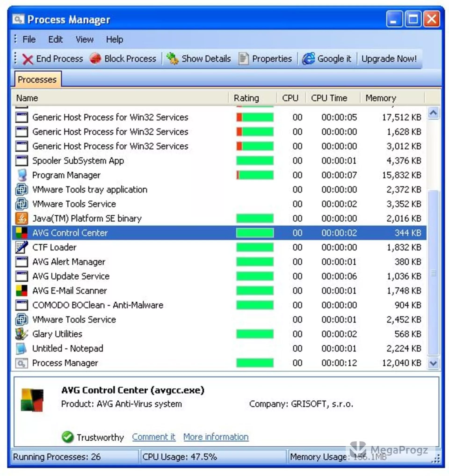The height and width of the screenshot is (476, 449).
Task: Click the Show Details button label
Action: pyautogui.click(x=206, y=59)
